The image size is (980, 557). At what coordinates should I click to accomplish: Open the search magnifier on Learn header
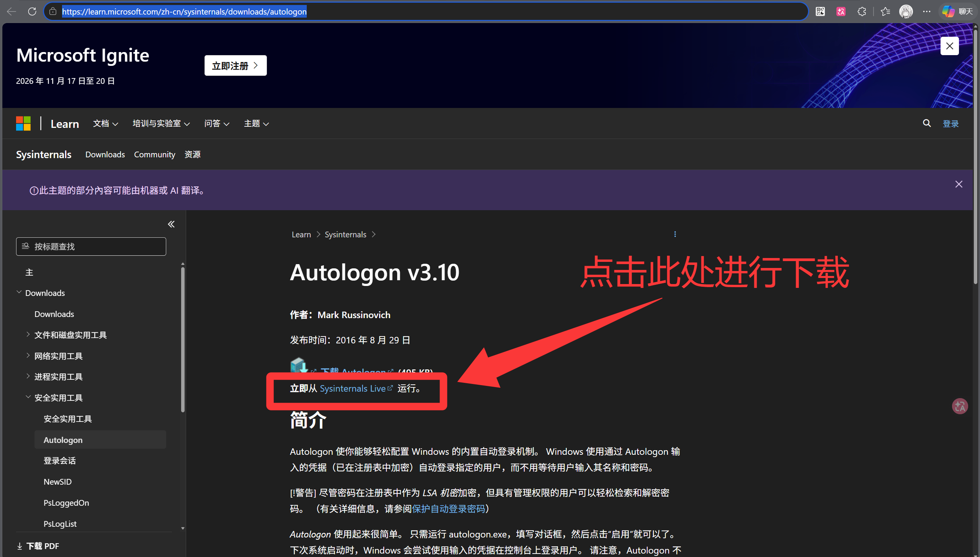[926, 123]
